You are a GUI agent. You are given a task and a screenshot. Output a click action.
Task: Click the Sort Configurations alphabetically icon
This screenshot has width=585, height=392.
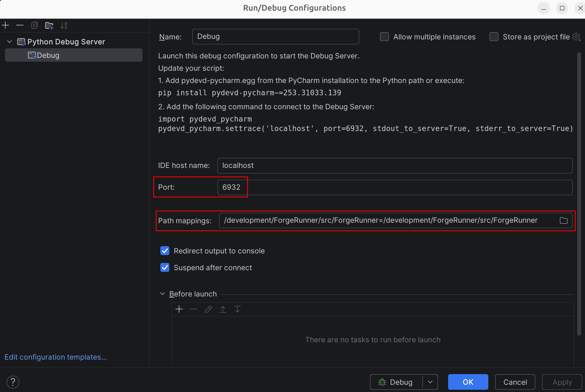pyautogui.click(x=64, y=26)
